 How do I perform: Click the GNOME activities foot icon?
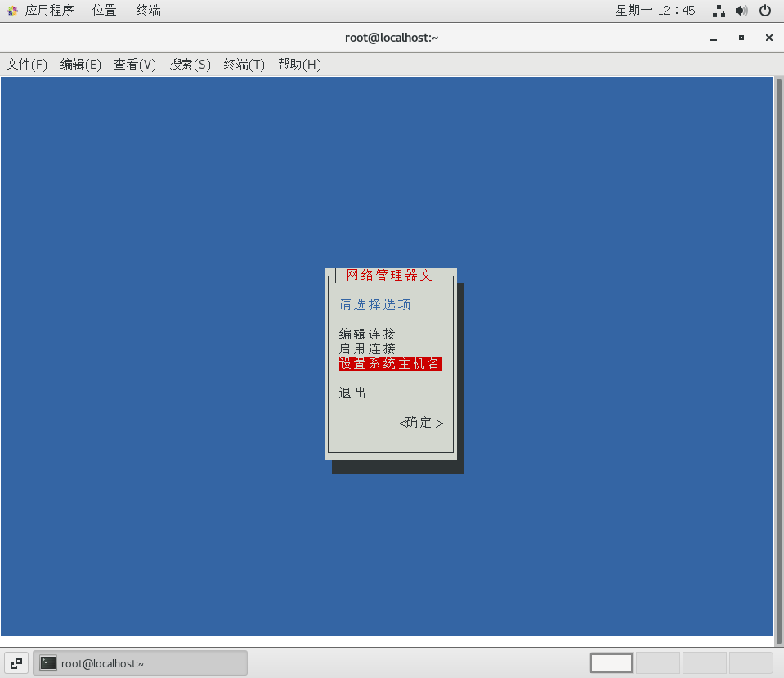pyautogui.click(x=12, y=11)
